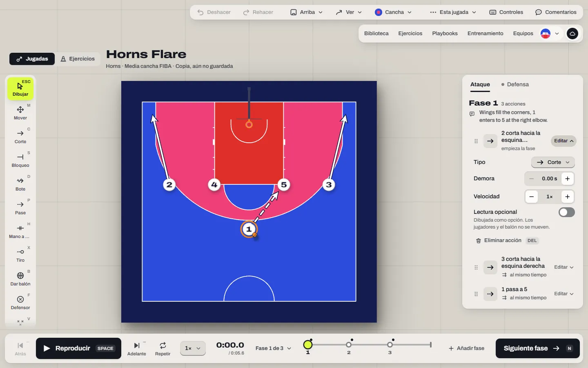Activate the Pase tool
The image size is (588, 368).
point(20,208)
